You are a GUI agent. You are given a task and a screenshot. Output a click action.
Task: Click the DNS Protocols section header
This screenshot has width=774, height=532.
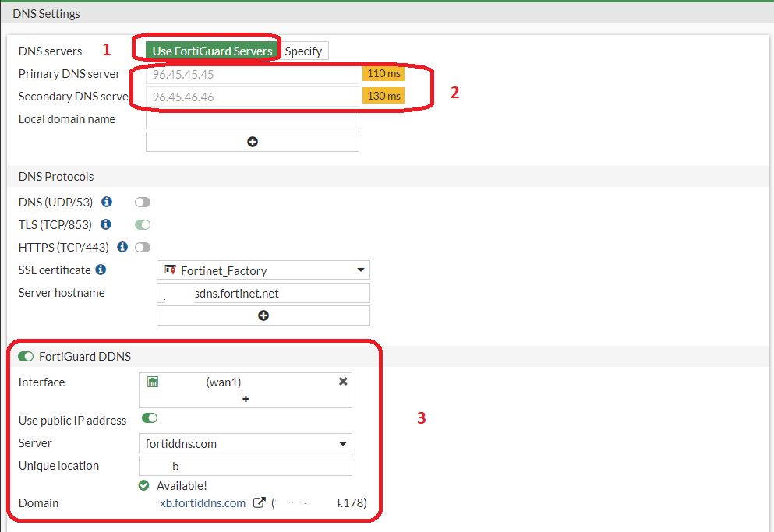[56, 177]
